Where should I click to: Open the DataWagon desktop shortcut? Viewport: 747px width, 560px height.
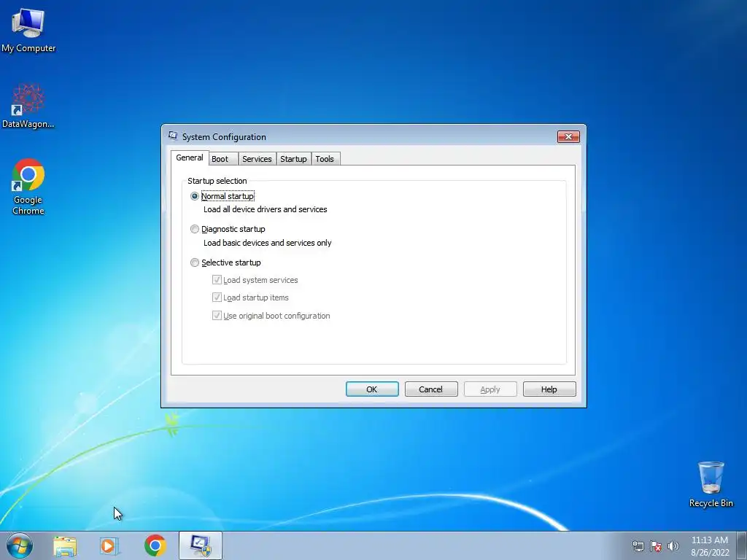tap(28, 106)
